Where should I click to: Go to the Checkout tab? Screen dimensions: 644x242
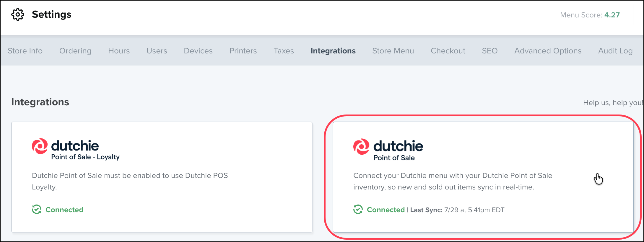click(448, 51)
